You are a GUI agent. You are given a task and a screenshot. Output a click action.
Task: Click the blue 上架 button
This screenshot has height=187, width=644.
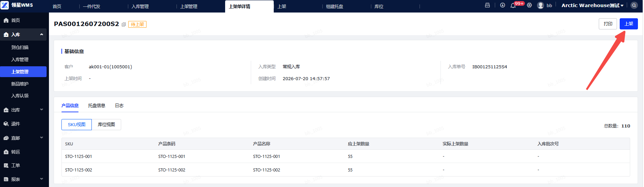tap(628, 24)
